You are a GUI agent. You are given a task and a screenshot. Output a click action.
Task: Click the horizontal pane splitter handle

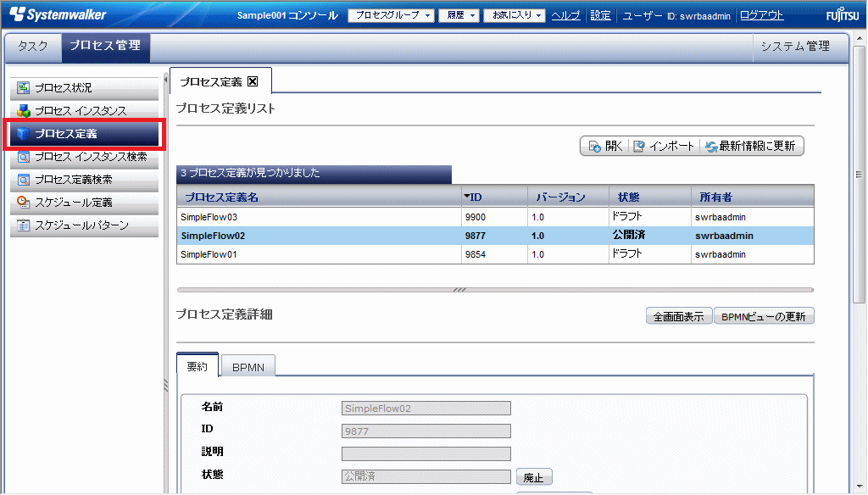[x=459, y=290]
